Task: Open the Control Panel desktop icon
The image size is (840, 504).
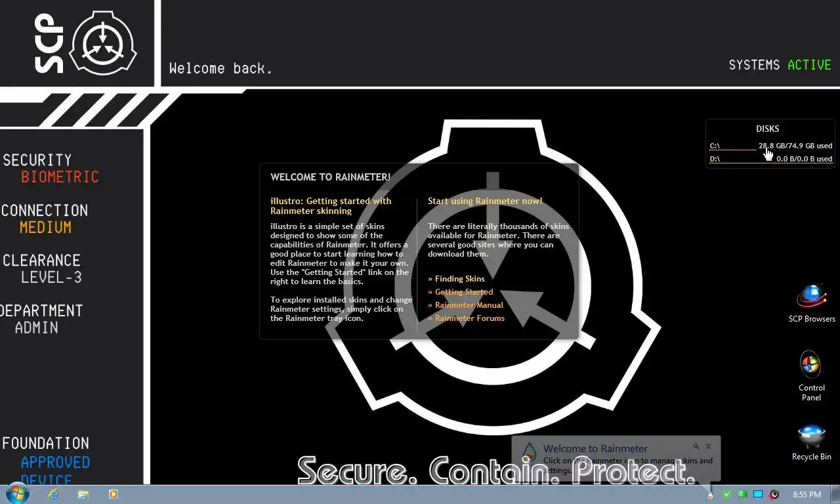Action: [811, 375]
